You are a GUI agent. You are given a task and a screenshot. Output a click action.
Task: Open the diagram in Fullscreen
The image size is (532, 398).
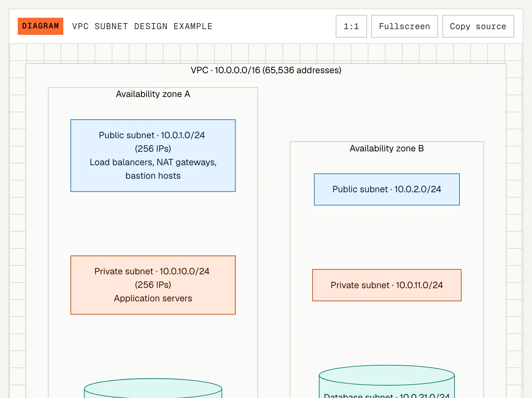pos(405,26)
